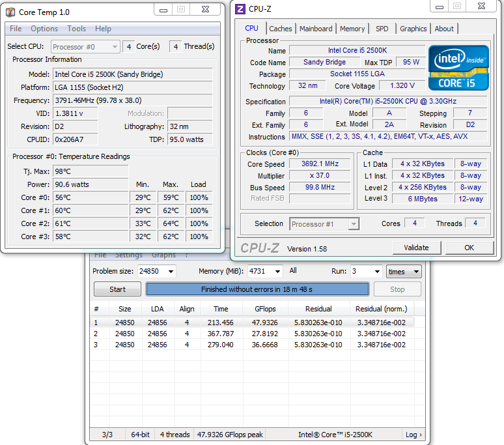Click the Level 3 cache 6 MBytes value
This screenshot has width=504, height=445.
click(423, 199)
